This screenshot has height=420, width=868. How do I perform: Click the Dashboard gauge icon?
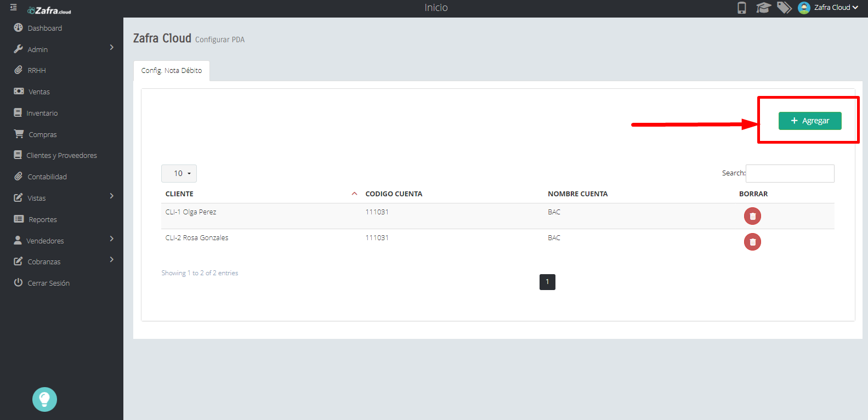[x=18, y=27]
